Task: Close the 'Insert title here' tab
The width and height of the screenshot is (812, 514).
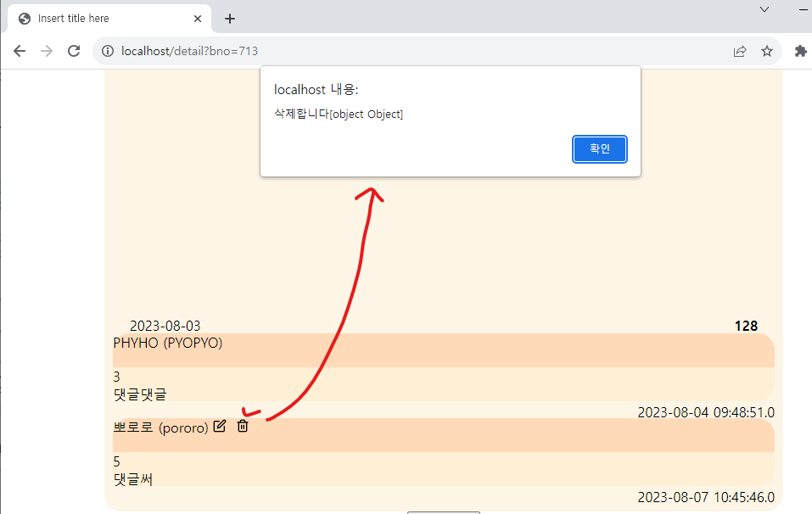Action: (x=198, y=19)
